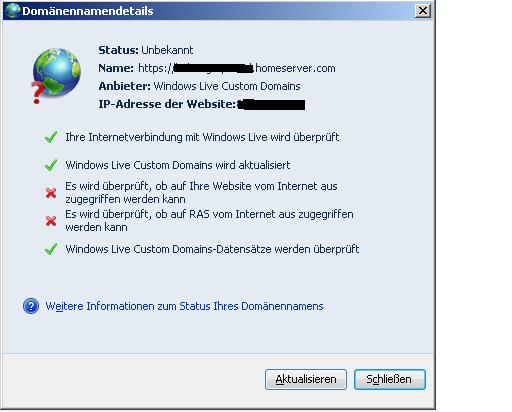512x412 pixels.
Task: Click the Schließen button
Action: [x=390, y=379]
